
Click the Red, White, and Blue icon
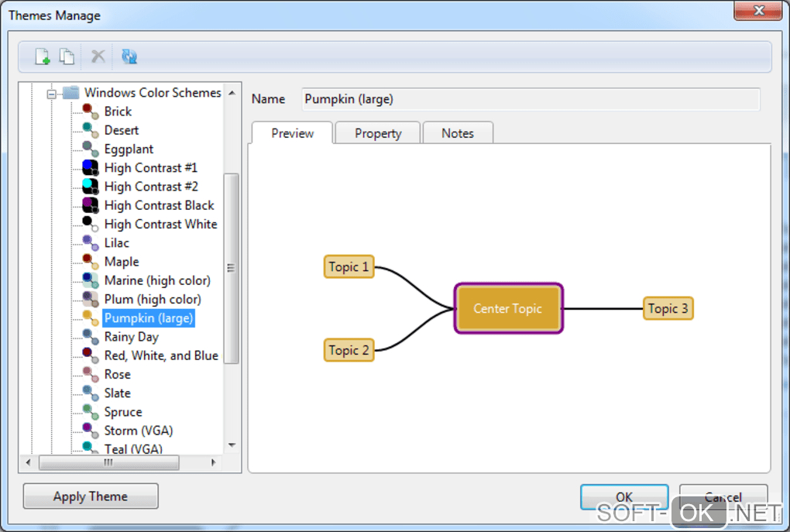coord(90,355)
